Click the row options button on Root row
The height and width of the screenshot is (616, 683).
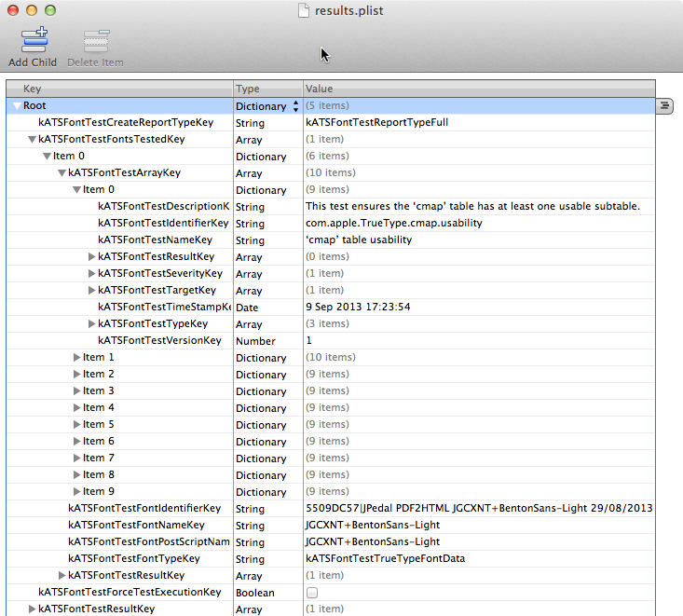coord(664,106)
